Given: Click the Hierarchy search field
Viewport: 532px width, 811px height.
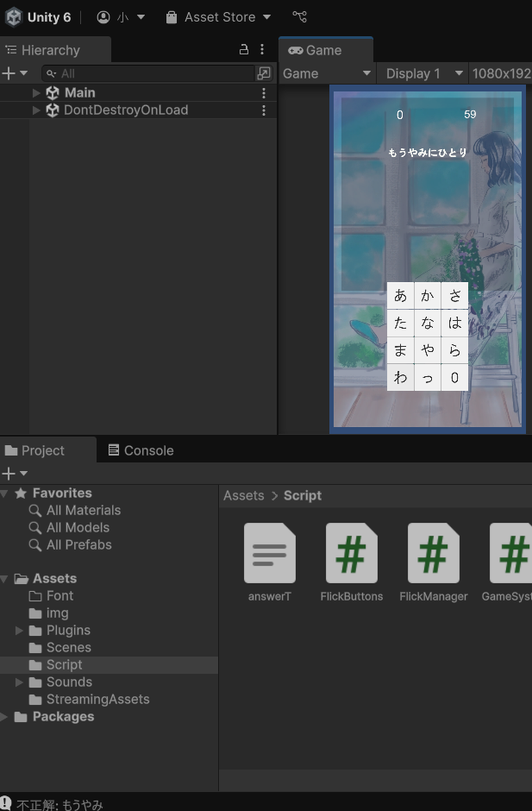Looking at the screenshot, I should [x=151, y=73].
